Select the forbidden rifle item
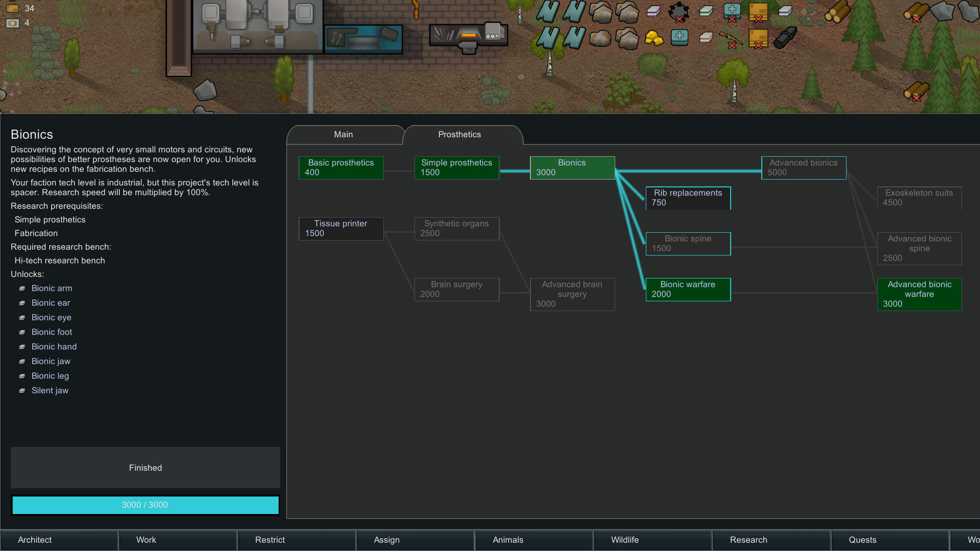The height and width of the screenshot is (551, 980). coord(731,39)
